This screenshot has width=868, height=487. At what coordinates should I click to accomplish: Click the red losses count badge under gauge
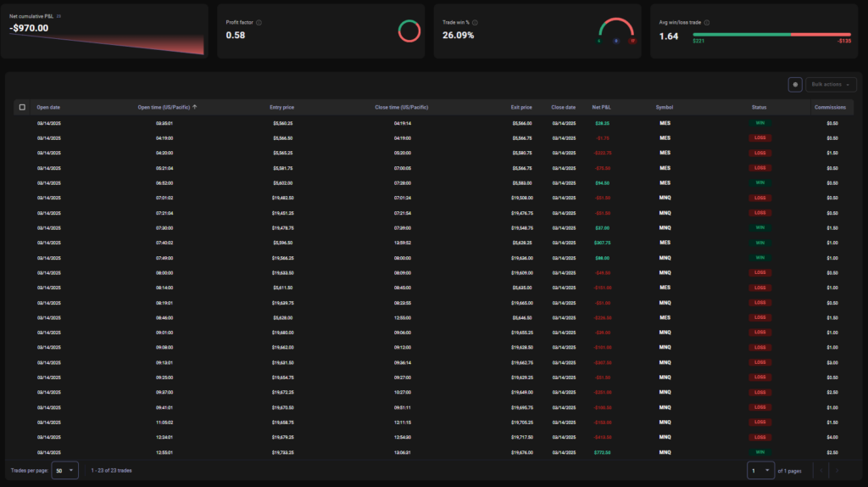[632, 41]
